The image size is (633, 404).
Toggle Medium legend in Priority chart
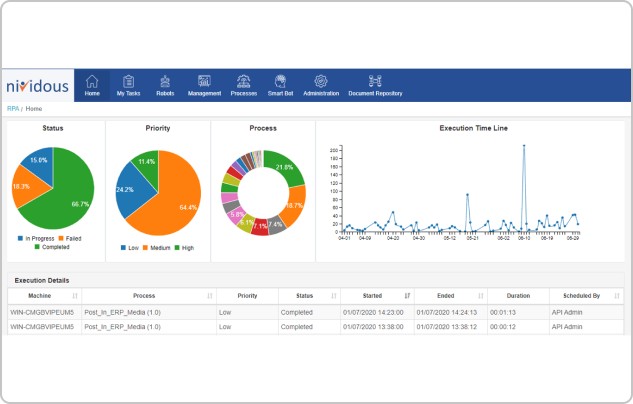(156, 248)
